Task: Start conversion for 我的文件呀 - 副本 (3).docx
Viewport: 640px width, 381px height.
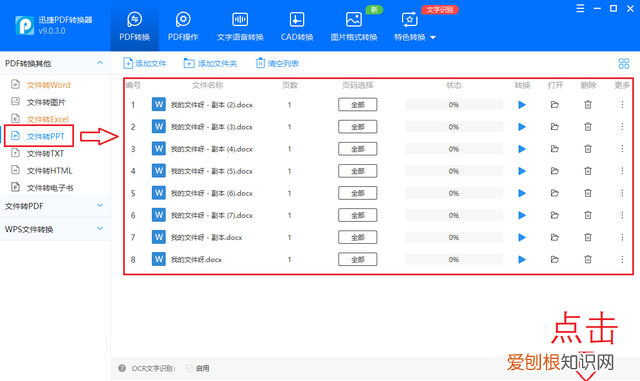Action: pyautogui.click(x=522, y=127)
